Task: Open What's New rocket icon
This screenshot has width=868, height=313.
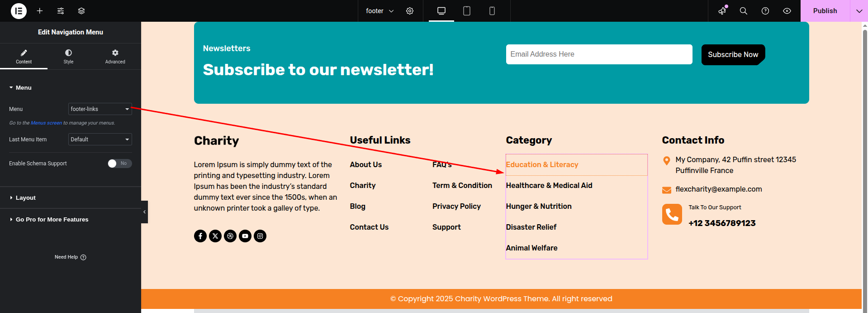Action: pyautogui.click(x=722, y=11)
